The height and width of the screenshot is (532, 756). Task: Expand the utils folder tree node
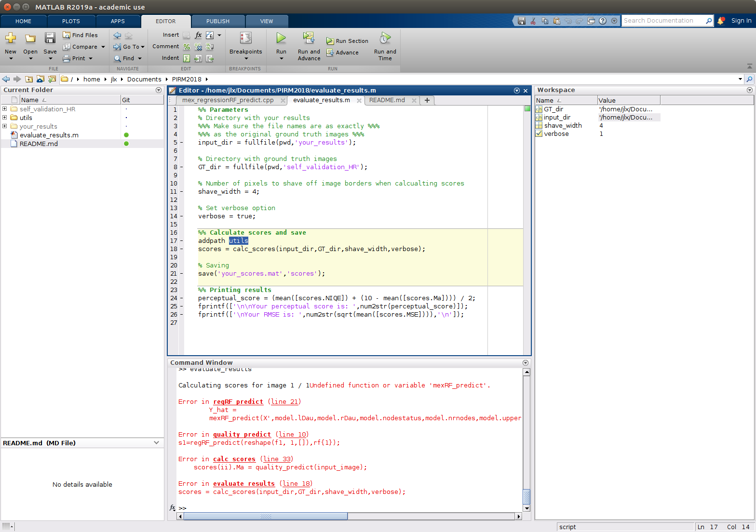point(5,118)
